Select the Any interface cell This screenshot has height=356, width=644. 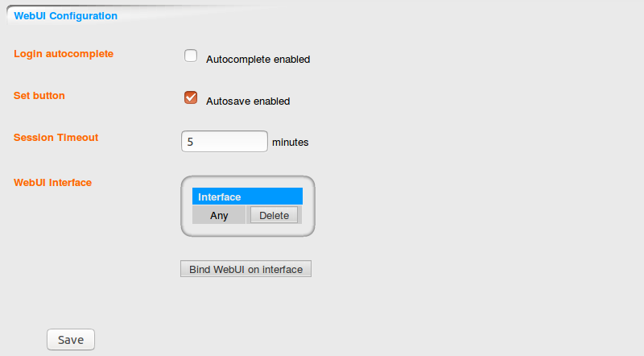coord(219,215)
